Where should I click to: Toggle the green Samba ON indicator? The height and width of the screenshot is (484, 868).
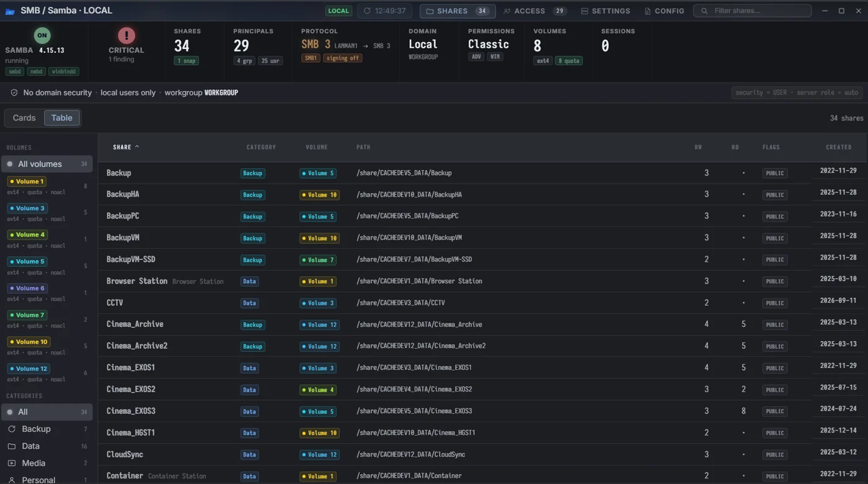[x=42, y=35]
